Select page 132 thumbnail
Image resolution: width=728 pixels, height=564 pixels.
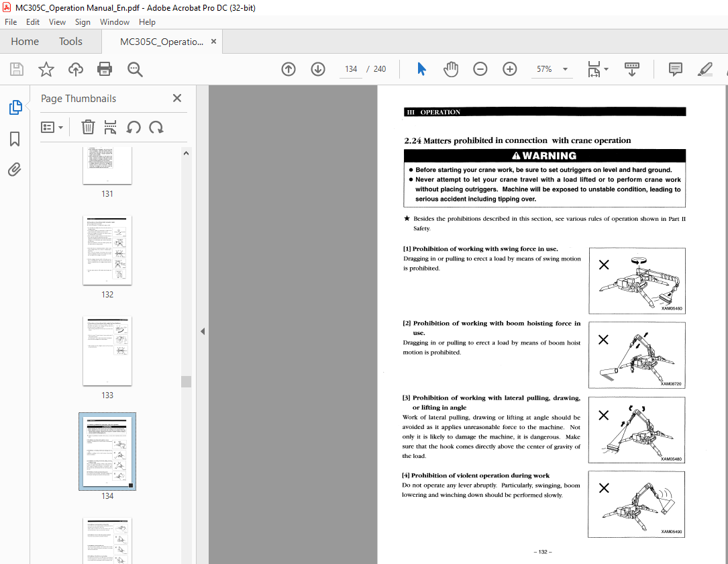tap(107, 250)
